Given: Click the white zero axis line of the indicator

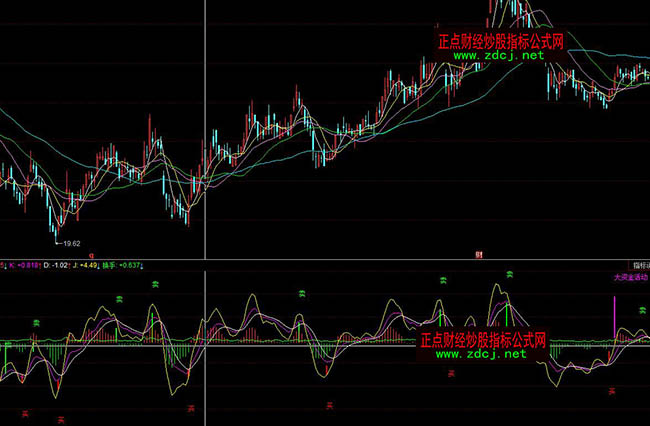Looking at the screenshot, I should [x=300, y=345].
